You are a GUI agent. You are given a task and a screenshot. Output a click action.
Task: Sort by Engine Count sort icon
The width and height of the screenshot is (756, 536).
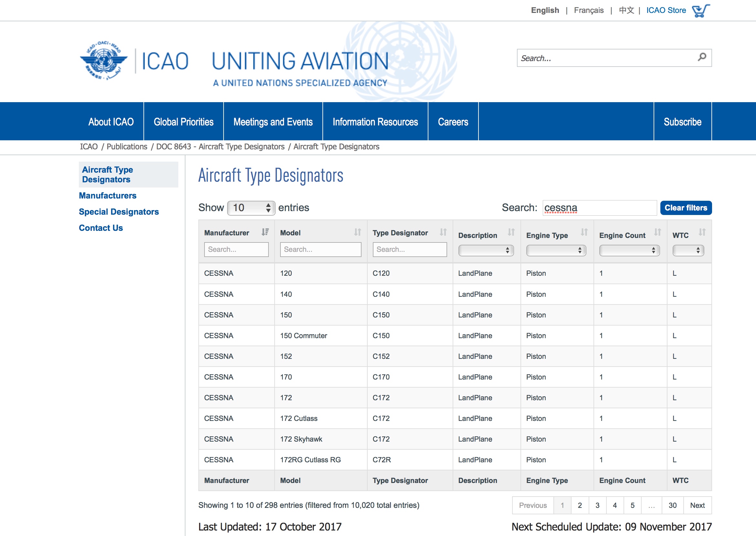[657, 232]
